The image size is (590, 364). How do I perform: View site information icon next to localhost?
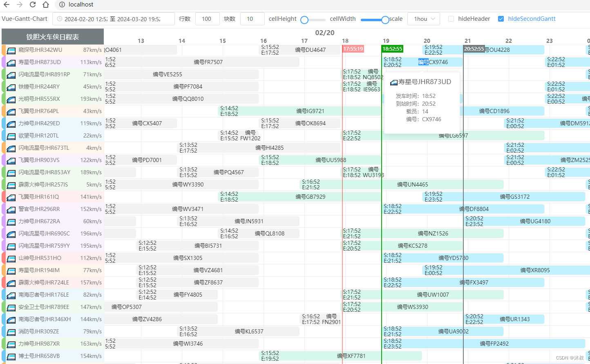pyautogui.click(x=62, y=4)
